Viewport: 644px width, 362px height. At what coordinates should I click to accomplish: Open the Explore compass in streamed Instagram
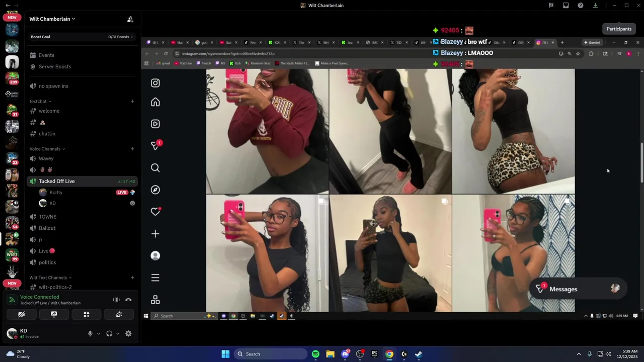[155, 190]
